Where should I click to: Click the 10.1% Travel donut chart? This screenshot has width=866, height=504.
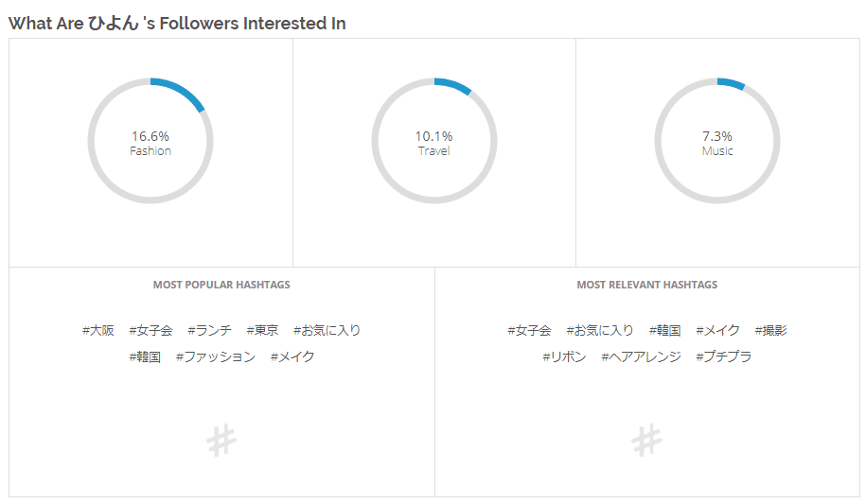point(434,141)
